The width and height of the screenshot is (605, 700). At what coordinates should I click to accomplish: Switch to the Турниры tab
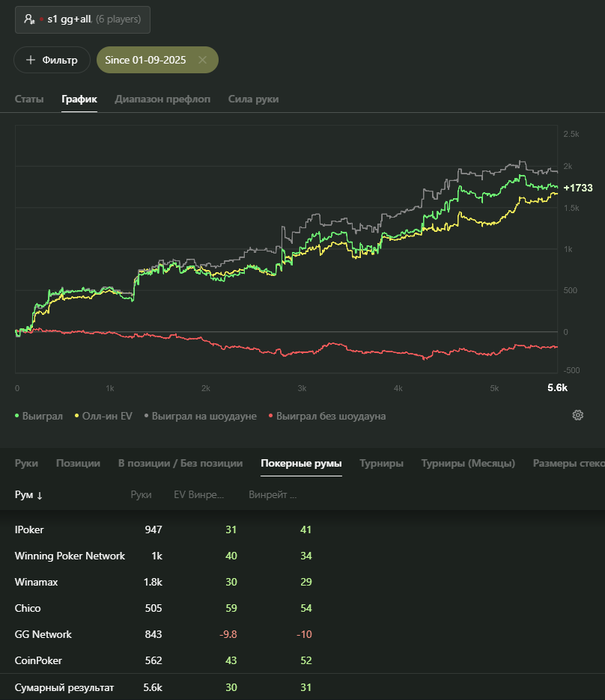tap(382, 463)
